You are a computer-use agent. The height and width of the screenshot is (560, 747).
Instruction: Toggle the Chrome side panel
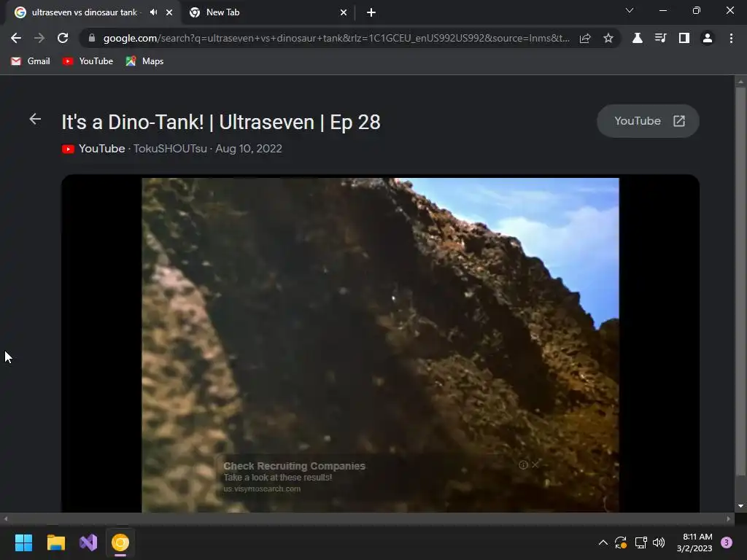pos(684,38)
